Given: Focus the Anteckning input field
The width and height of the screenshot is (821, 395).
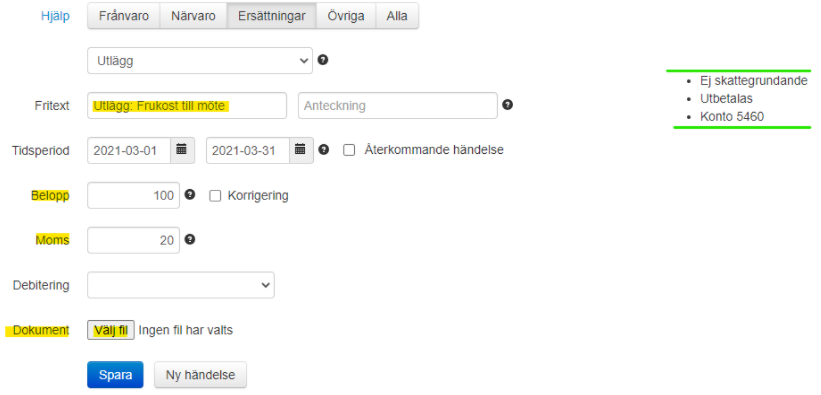Looking at the screenshot, I should (x=397, y=106).
